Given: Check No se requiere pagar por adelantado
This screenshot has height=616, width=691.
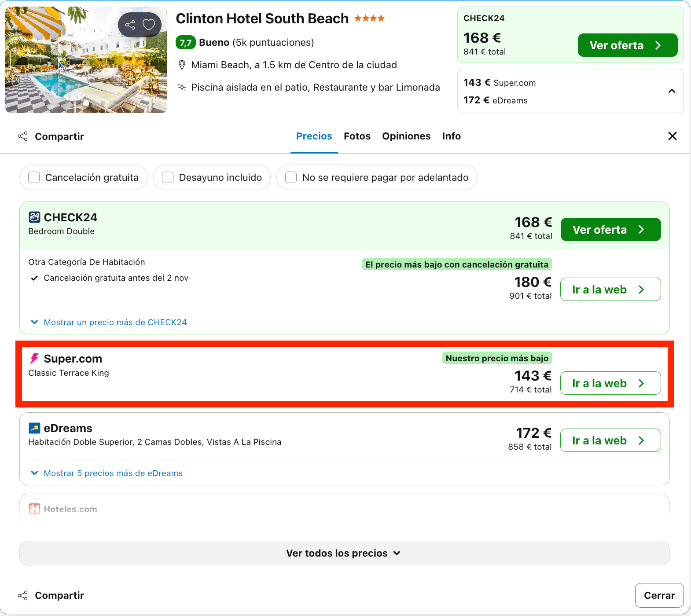Looking at the screenshot, I should [291, 177].
